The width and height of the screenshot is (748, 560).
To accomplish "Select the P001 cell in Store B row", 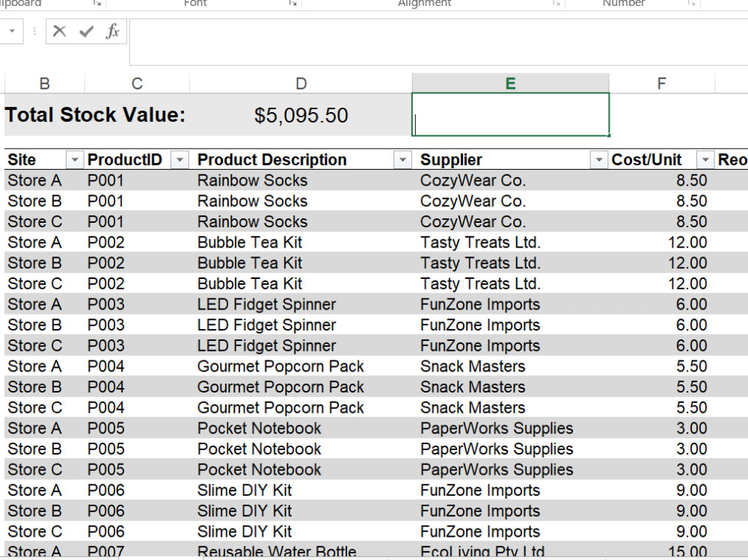I will 137,201.
